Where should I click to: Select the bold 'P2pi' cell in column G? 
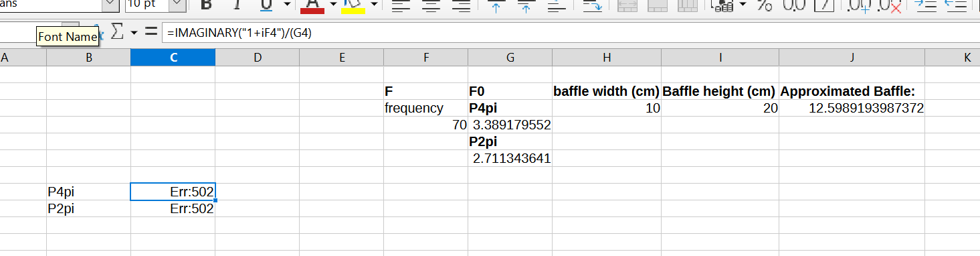coord(510,141)
